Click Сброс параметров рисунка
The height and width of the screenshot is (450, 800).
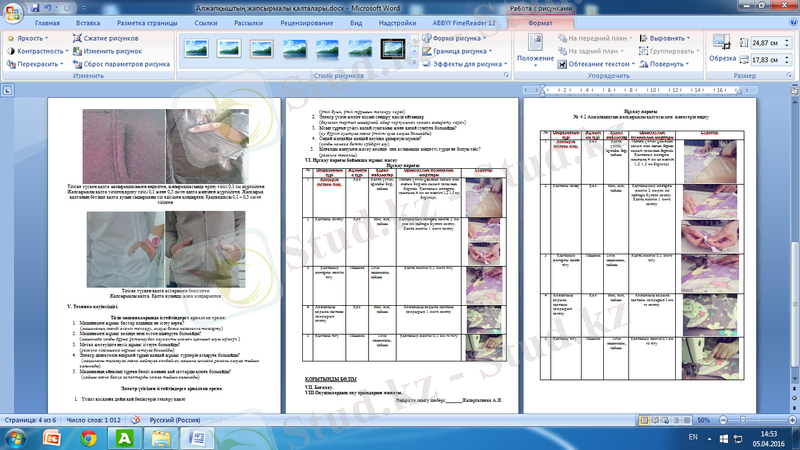click(121, 62)
